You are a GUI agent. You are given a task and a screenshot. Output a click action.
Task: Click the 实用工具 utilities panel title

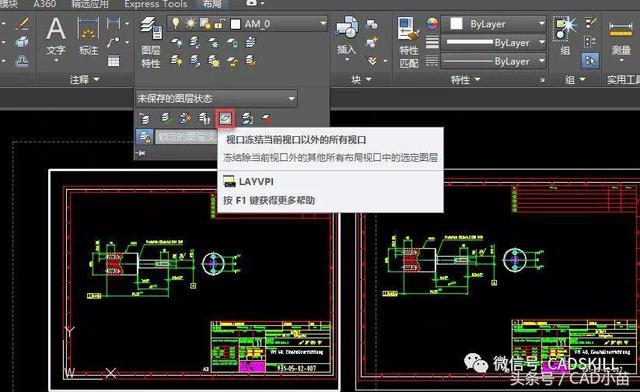coord(623,80)
